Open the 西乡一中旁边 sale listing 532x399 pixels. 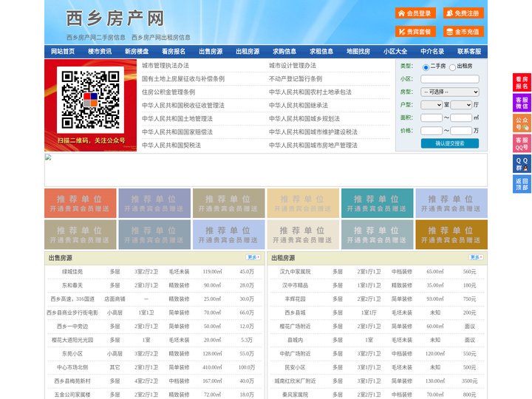(x=72, y=327)
